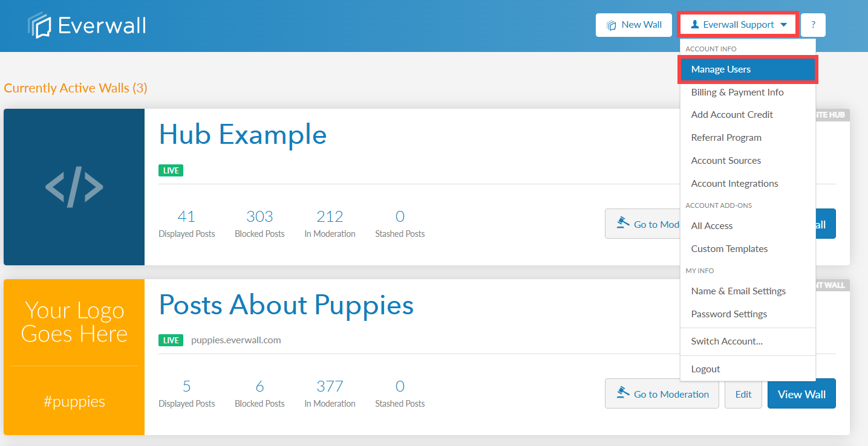Viewport: 868px width, 446px height.
Task: Open the question mark help icon
Action: [x=813, y=25]
